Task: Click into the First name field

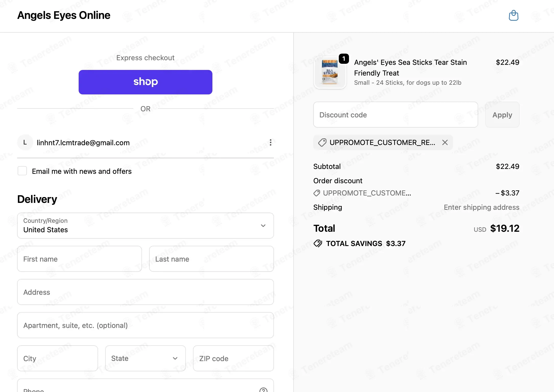Action: click(79, 259)
